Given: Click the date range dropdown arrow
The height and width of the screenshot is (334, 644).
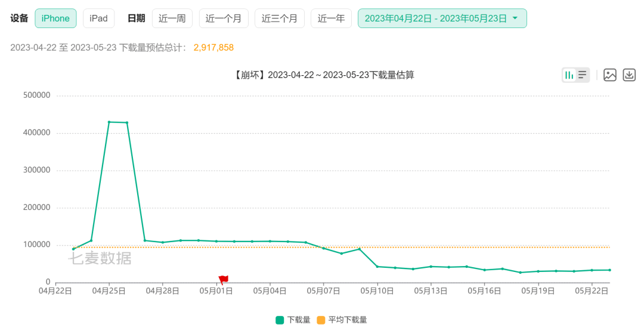Looking at the screenshot, I should (x=515, y=18).
